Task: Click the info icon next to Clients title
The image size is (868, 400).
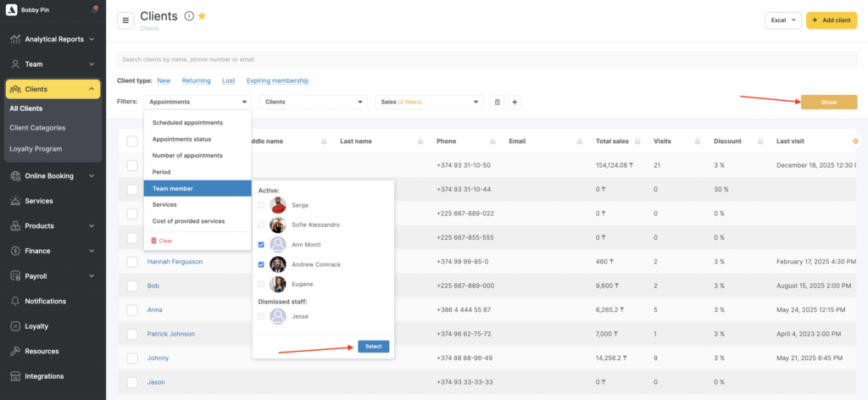Action: (x=189, y=16)
